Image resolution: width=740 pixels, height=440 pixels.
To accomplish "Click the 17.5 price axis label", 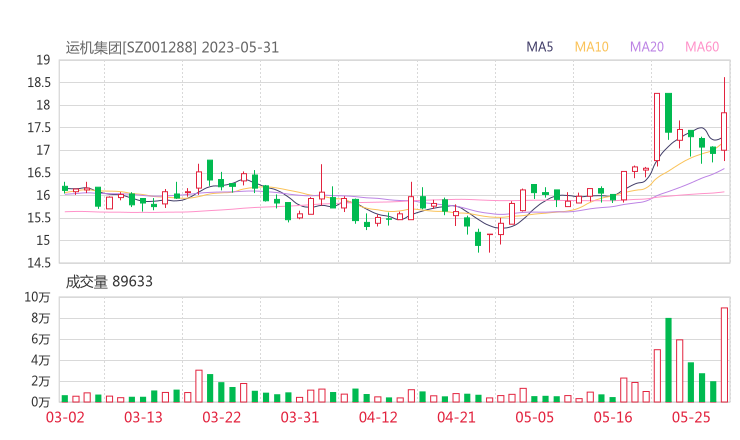I will 39,128.
